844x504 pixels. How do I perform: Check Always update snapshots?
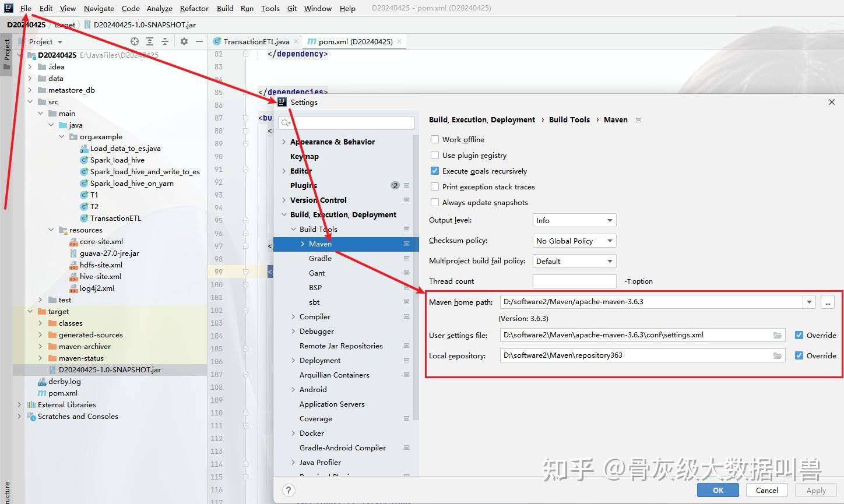(x=434, y=202)
